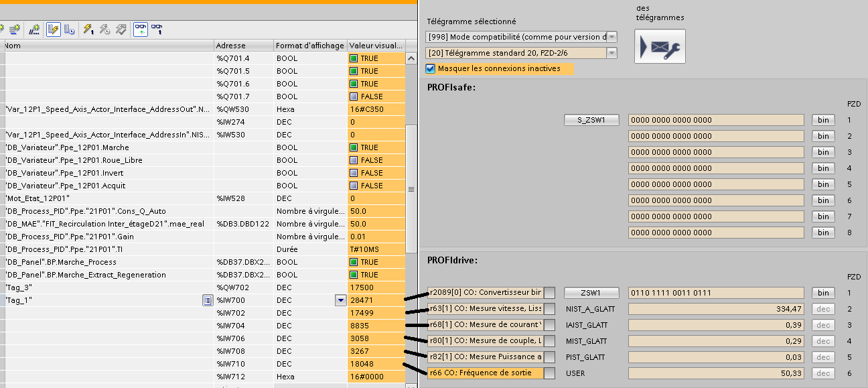The height and width of the screenshot is (388, 868).
Task: Click the telegram configuration envelope-wrench button
Action: (660, 46)
